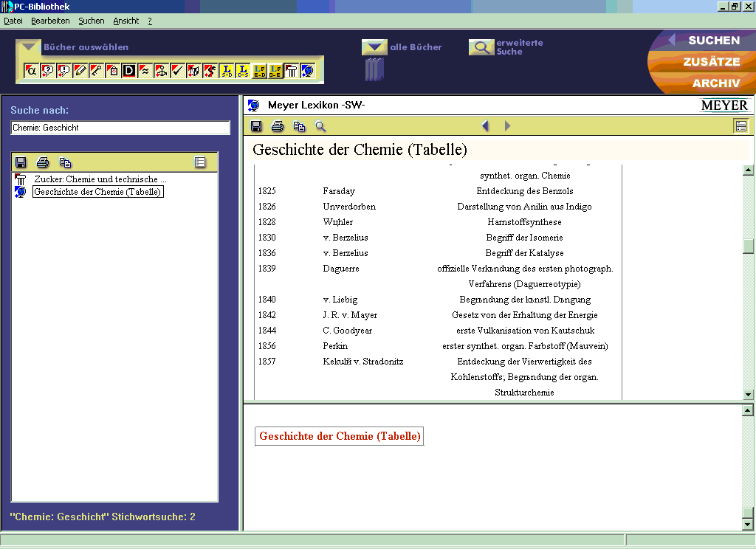Click table cell Faraday
Image resolution: width=756 pixels, height=549 pixels.
pyautogui.click(x=339, y=191)
